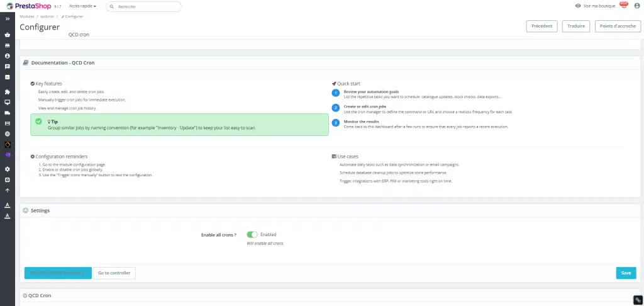Click the Configuration reminders heading
Viewport: 644px width, 306px height.
click(x=62, y=157)
